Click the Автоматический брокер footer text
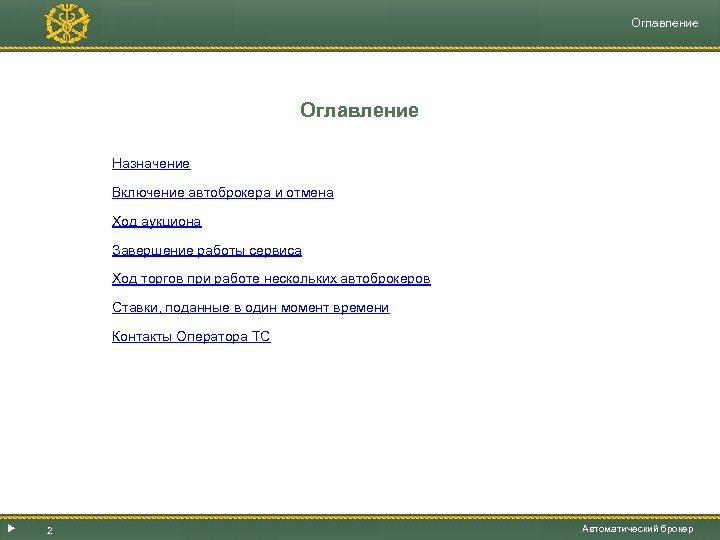 tap(637, 529)
